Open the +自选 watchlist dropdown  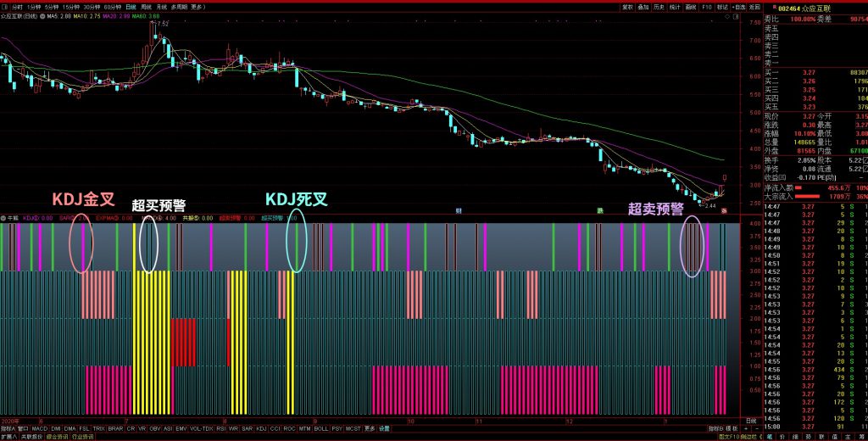(x=736, y=6)
